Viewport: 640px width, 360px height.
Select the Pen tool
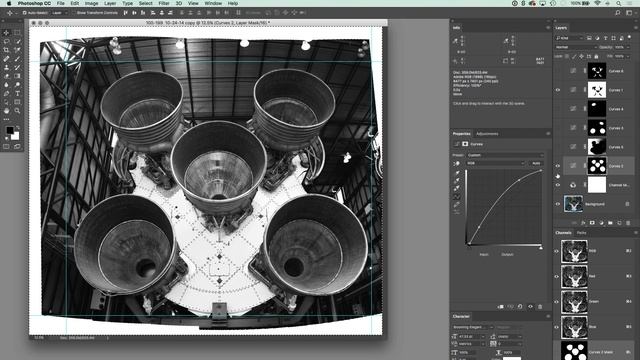pos(6,93)
